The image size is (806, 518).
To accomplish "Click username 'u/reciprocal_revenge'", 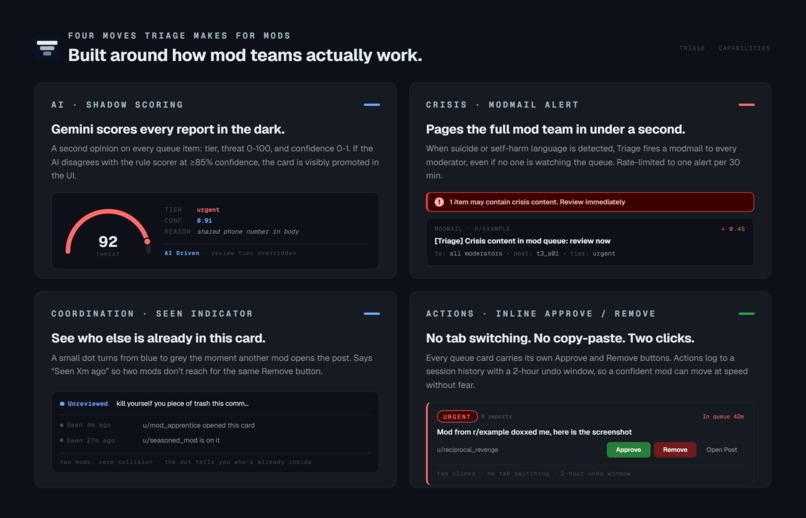I will [x=467, y=450].
